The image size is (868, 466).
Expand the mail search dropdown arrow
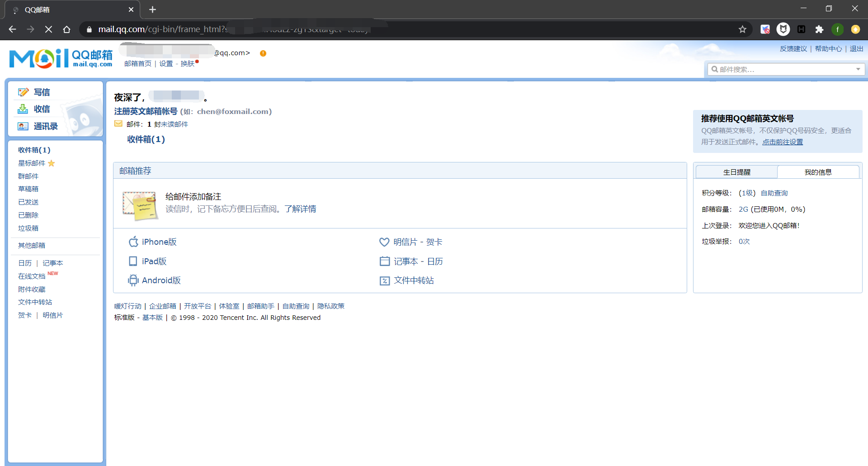[858, 69]
